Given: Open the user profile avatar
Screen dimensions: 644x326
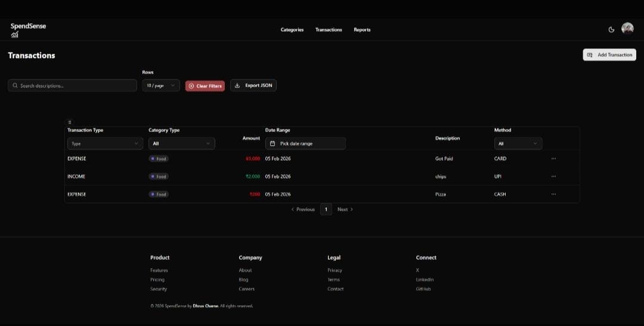Looking at the screenshot, I should pos(627,29).
